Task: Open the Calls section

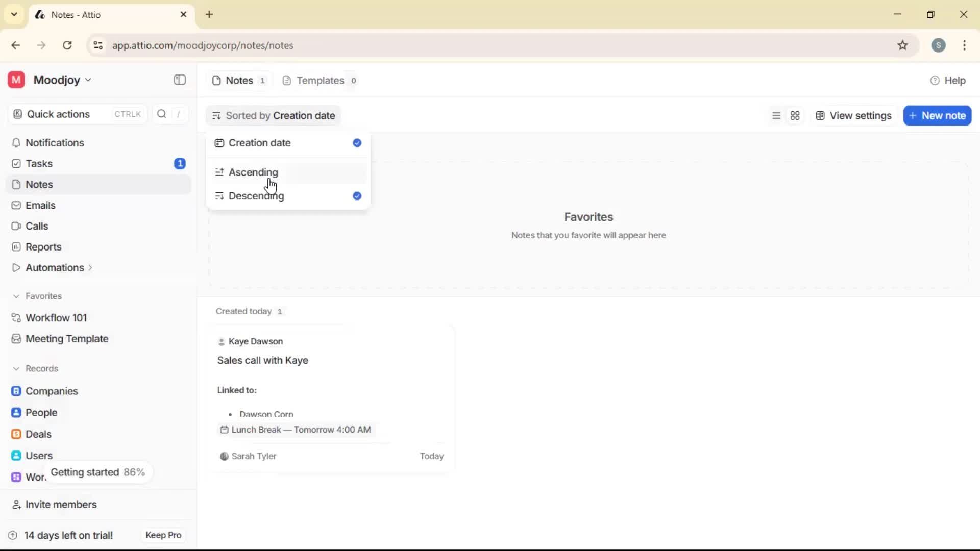Action: click(36, 226)
